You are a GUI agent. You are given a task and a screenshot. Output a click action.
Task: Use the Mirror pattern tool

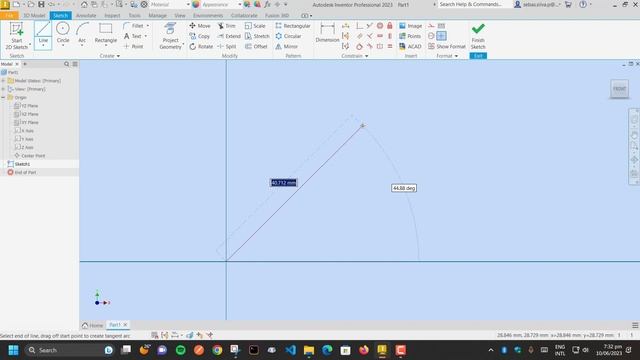(287, 47)
